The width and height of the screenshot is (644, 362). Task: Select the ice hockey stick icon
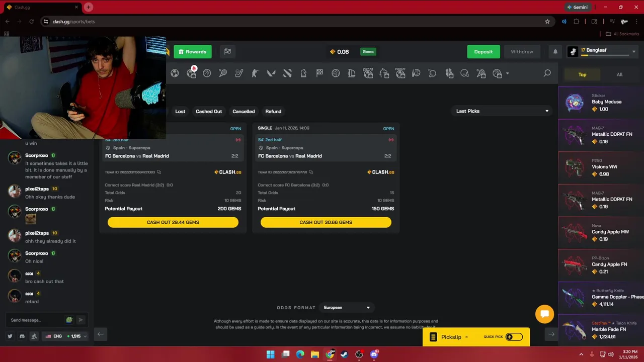(x=239, y=73)
